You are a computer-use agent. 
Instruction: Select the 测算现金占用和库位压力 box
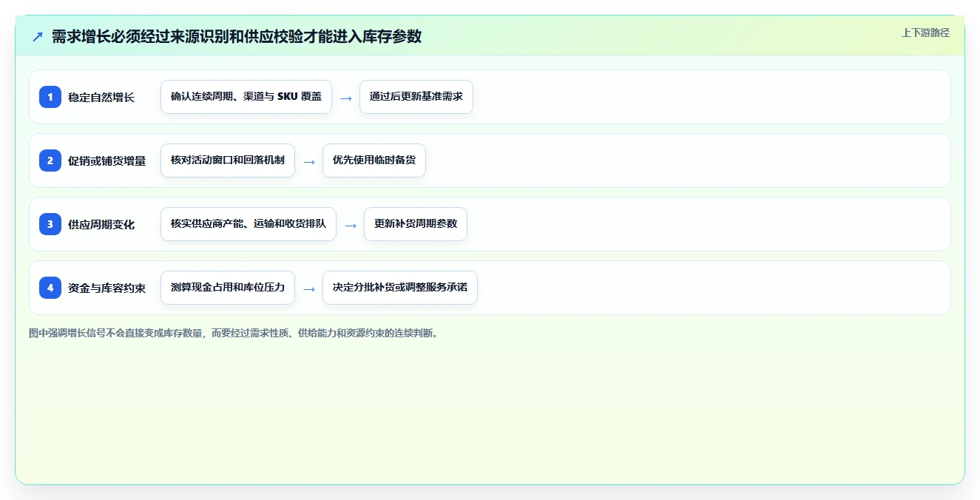coord(228,288)
